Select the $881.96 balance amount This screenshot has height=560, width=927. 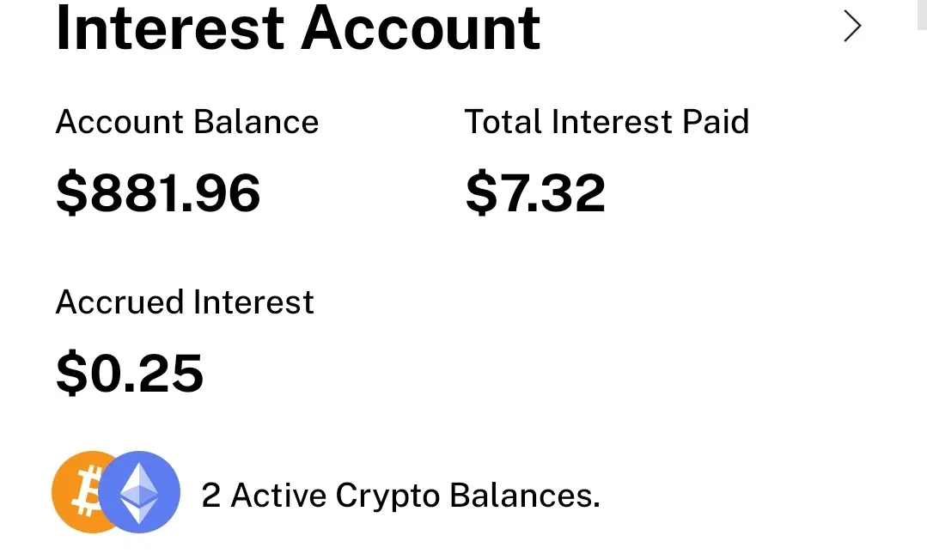point(158,192)
